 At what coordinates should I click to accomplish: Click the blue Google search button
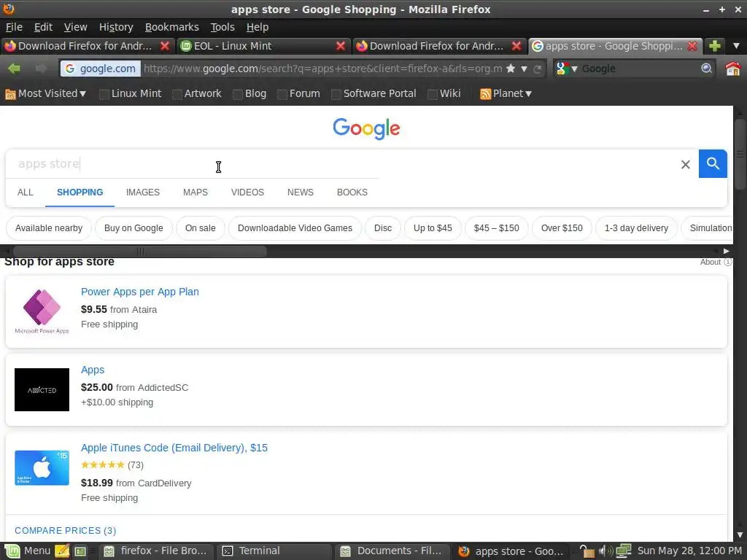[x=713, y=163]
